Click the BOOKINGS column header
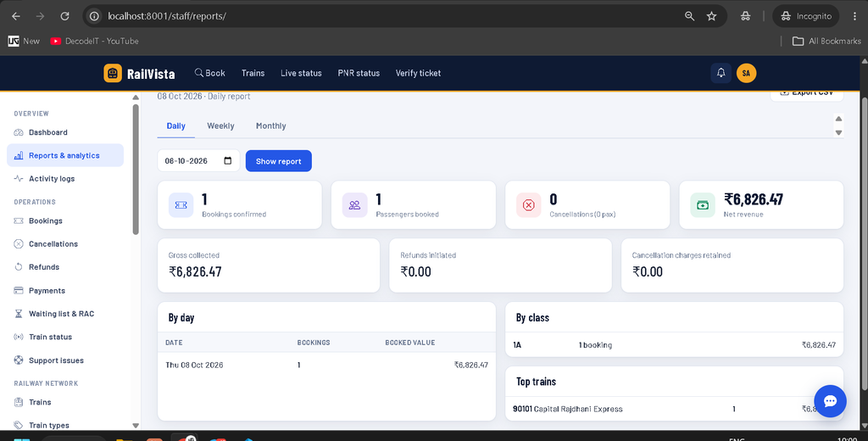The width and height of the screenshot is (868, 441). 314,343
